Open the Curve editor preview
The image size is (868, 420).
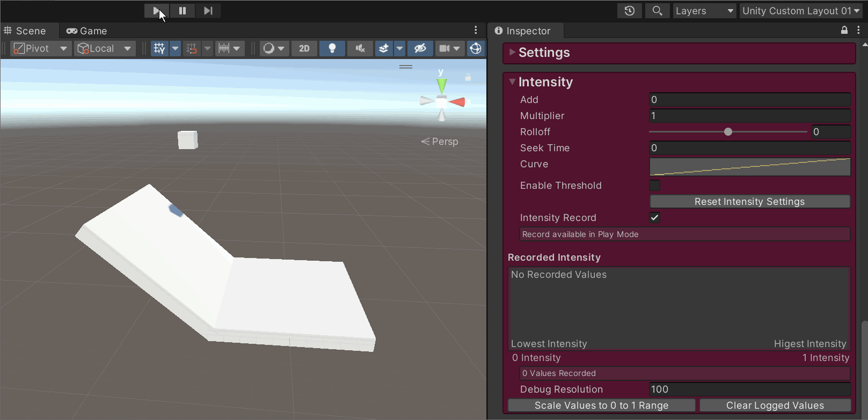click(x=750, y=167)
